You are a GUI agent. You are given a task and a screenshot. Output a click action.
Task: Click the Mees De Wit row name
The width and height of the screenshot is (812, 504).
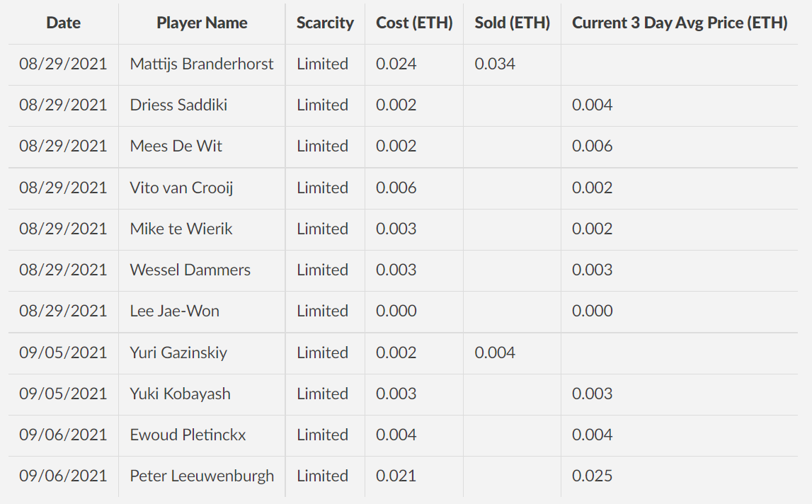tap(176, 146)
